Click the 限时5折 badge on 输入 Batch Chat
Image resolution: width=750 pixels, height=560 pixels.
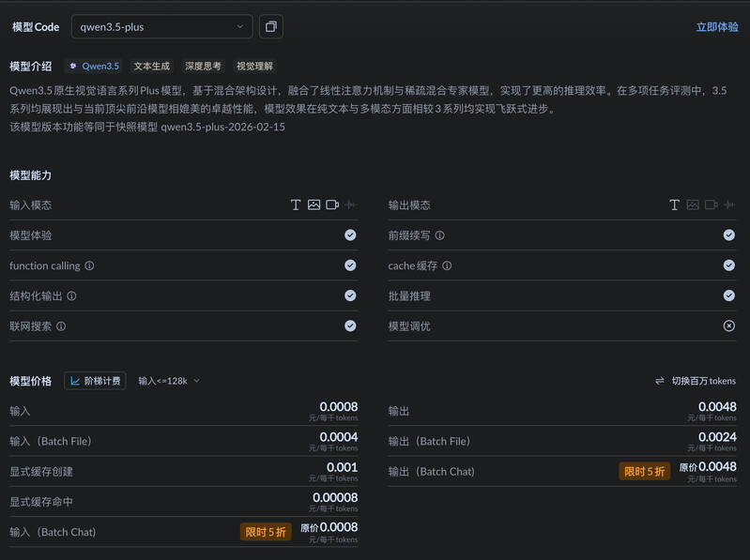(x=266, y=532)
